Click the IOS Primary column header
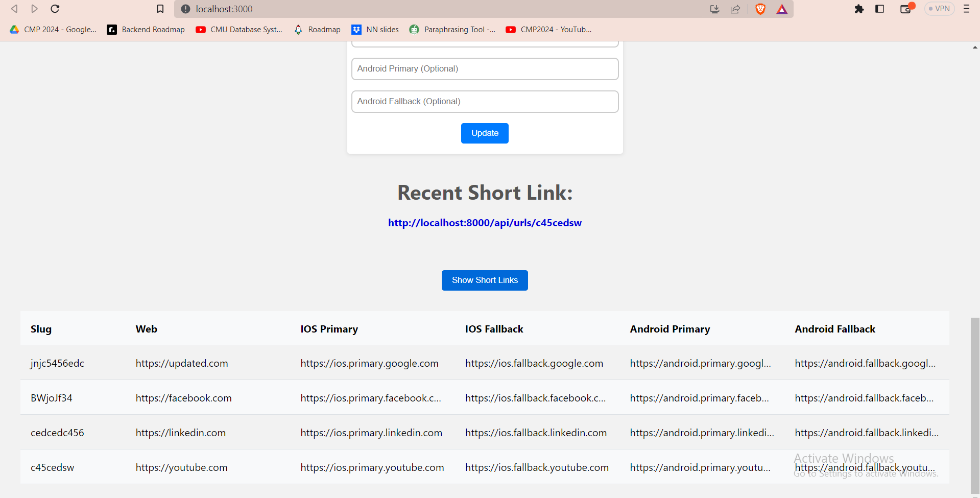This screenshot has width=980, height=498. [x=329, y=329]
